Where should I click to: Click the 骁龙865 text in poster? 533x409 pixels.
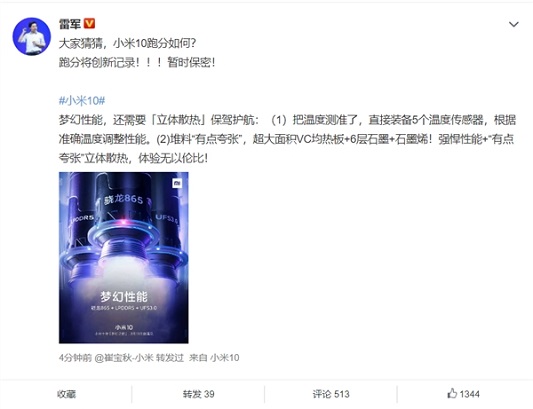pos(123,199)
